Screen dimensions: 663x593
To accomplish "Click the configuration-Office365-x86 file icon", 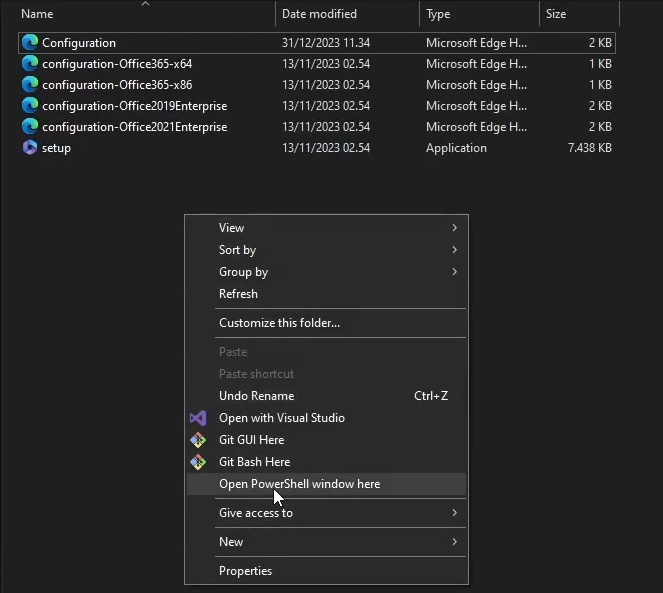I will (x=30, y=85).
